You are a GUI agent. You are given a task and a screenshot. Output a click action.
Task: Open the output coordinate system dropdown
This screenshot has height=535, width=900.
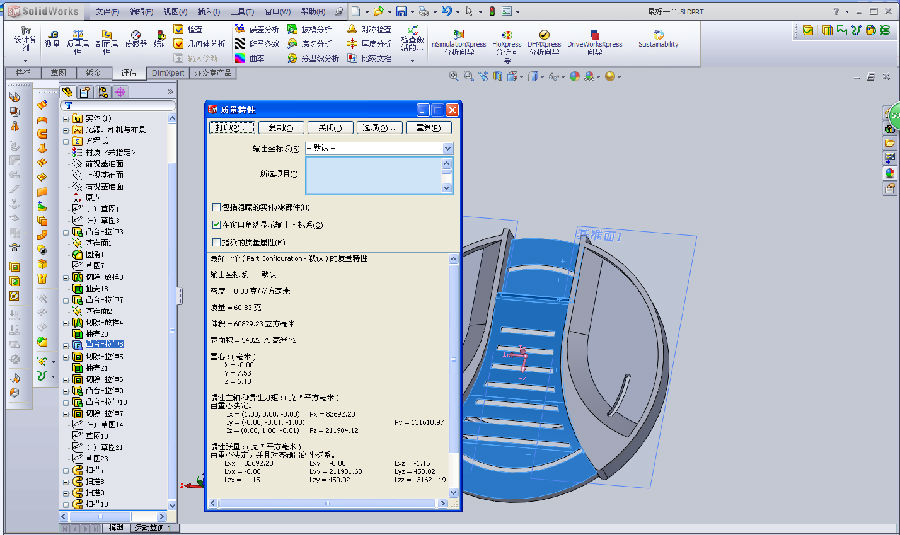[x=448, y=148]
